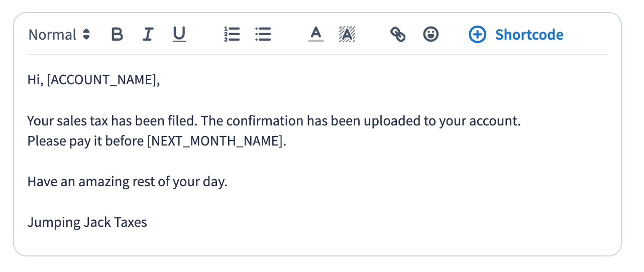Click the 'Have an amazing rest of your day' line

pyautogui.click(x=127, y=182)
